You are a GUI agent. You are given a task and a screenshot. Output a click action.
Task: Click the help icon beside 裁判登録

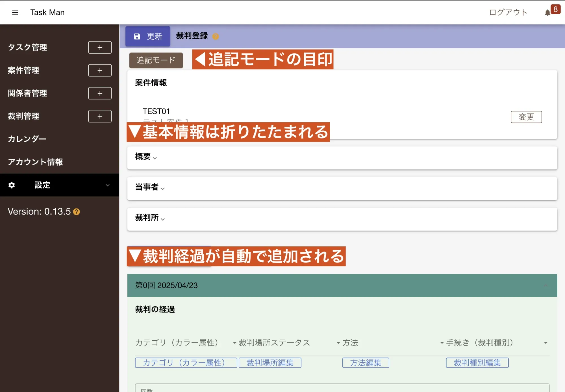click(216, 36)
